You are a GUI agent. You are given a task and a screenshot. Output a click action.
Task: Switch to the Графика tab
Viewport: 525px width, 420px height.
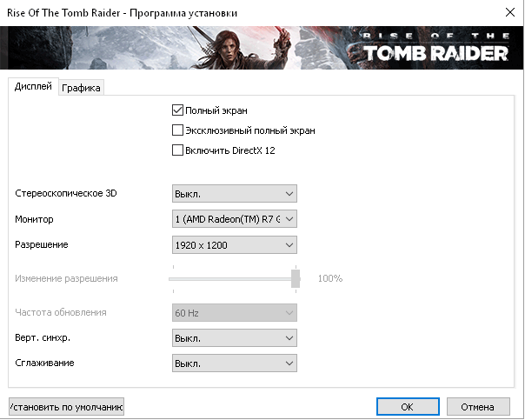pyautogui.click(x=81, y=88)
